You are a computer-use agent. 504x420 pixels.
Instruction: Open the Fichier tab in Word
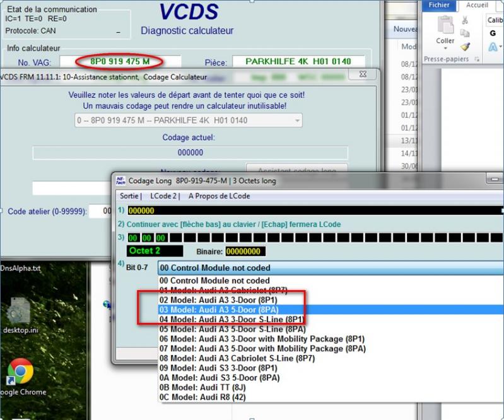[x=439, y=5]
